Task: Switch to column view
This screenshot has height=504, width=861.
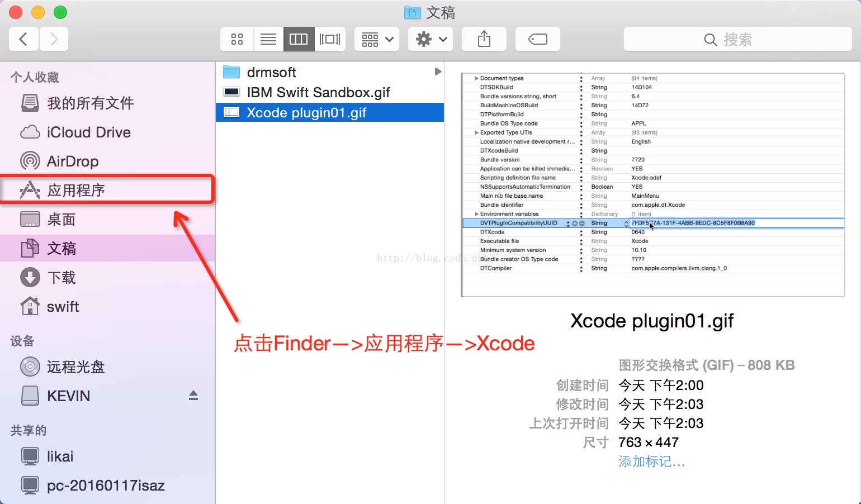Action: pos(299,39)
